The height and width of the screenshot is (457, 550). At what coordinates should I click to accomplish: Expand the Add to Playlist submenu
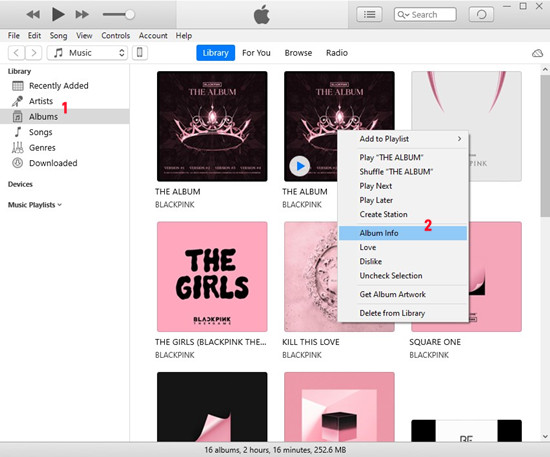click(403, 139)
